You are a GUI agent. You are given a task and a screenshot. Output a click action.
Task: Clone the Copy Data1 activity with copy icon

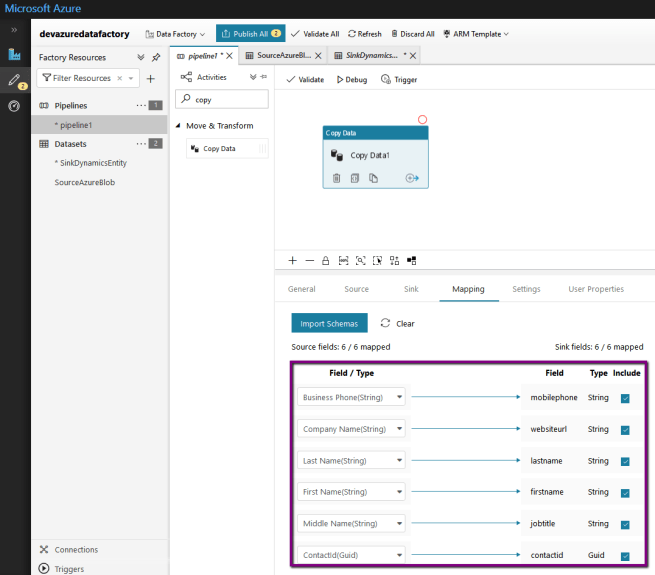tap(373, 178)
